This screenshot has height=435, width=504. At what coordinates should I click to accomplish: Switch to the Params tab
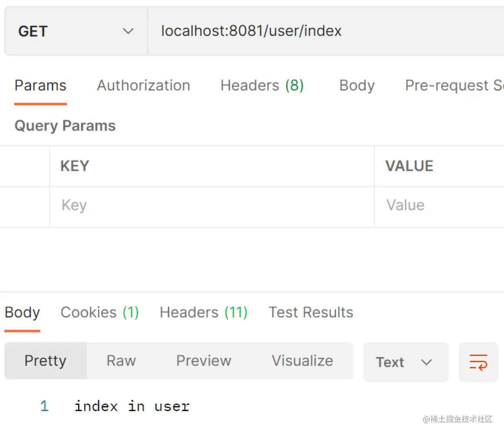40,86
